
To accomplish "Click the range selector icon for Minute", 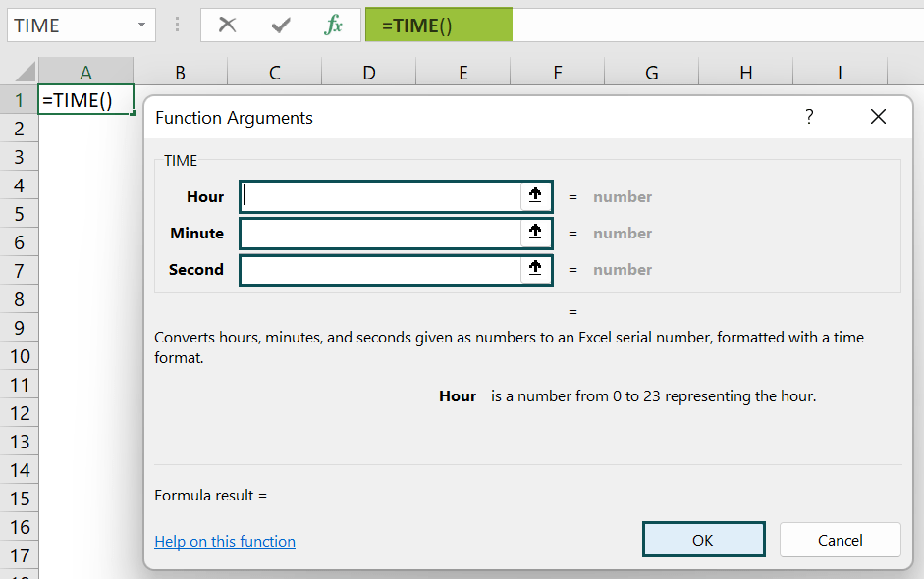I will click(535, 233).
